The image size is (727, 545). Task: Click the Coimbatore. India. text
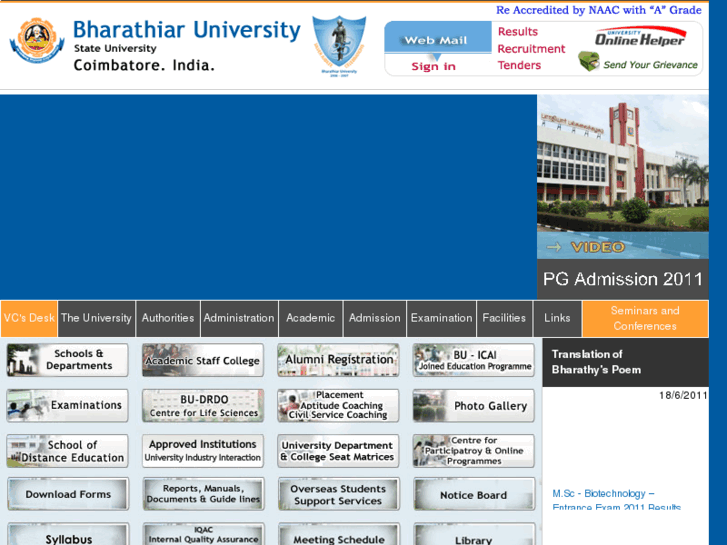[x=144, y=65]
